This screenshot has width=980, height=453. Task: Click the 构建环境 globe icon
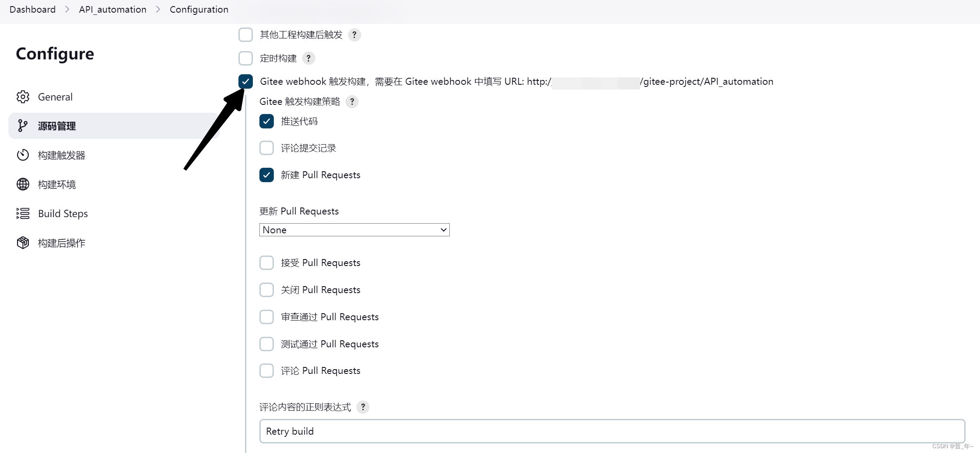click(x=23, y=184)
